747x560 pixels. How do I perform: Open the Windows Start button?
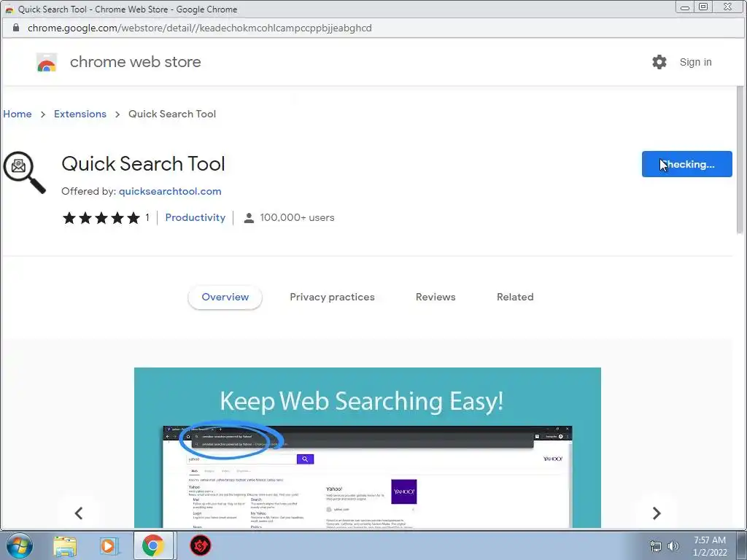coord(19,545)
